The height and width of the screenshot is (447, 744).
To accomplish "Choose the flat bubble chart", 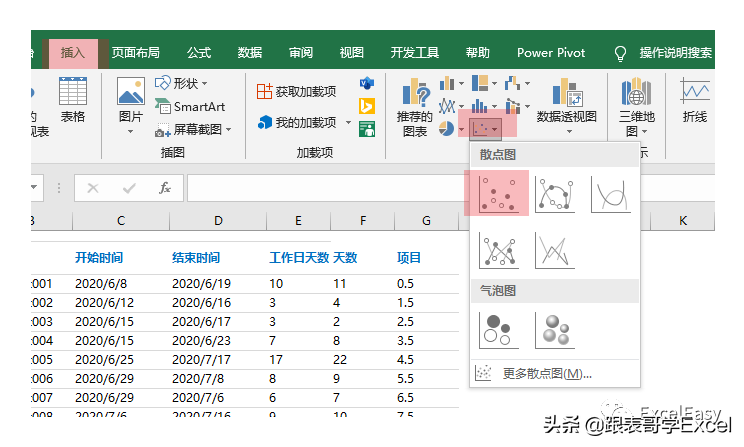I will pyautogui.click(x=498, y=330).
